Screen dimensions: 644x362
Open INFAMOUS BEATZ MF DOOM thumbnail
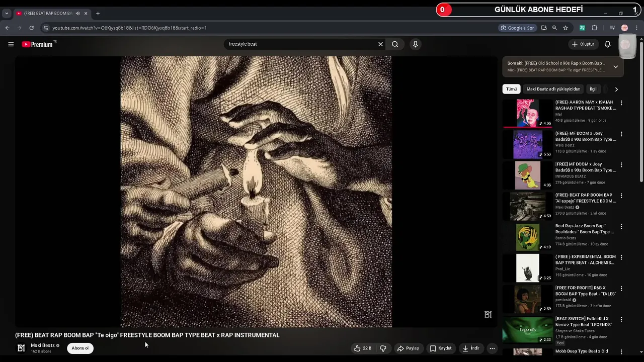point(528,175)
